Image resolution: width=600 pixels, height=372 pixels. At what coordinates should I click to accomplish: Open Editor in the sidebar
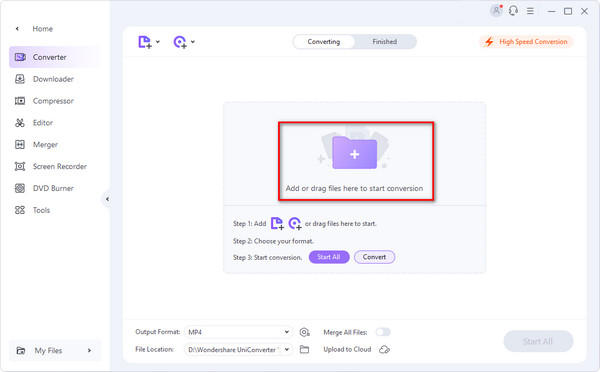(55, 122)
